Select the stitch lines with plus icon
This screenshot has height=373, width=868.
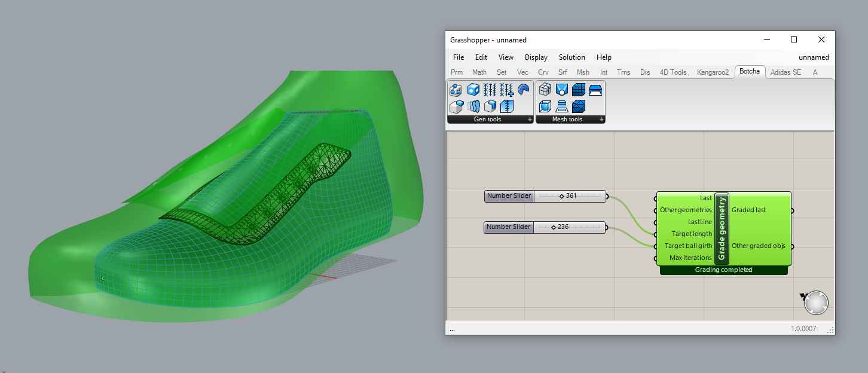click(x=507, y=90)
